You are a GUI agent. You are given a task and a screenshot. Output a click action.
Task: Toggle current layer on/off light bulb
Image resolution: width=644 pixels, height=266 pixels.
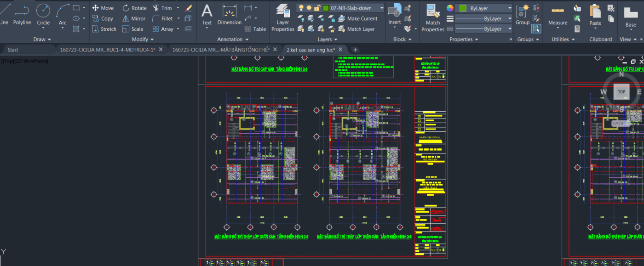[301, 8]
